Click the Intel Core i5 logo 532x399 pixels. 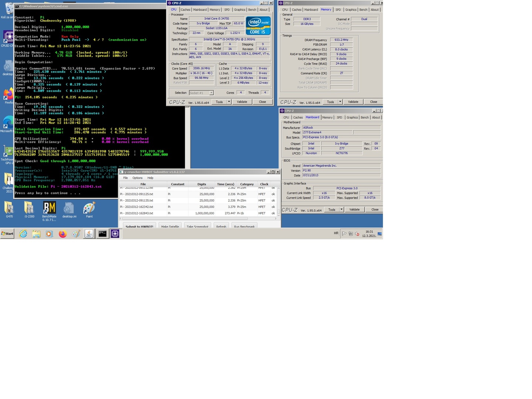(258, 25)
